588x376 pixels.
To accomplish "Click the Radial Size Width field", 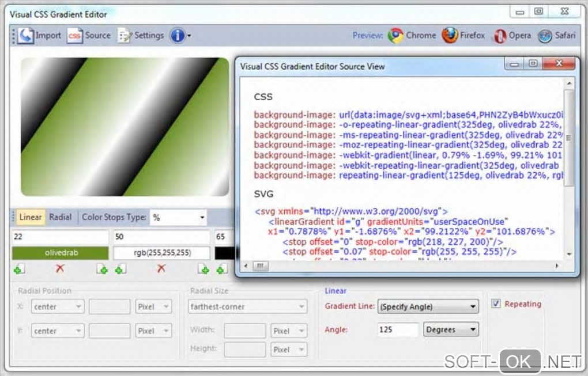I will [245, 331].
